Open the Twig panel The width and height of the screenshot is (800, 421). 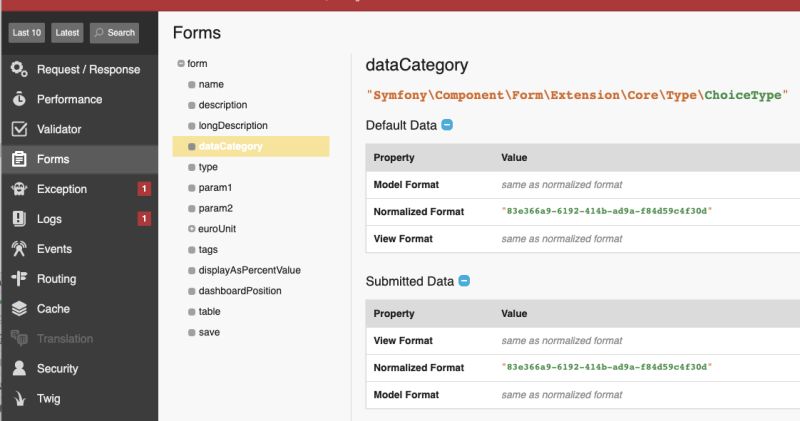[x=48, y=399]
